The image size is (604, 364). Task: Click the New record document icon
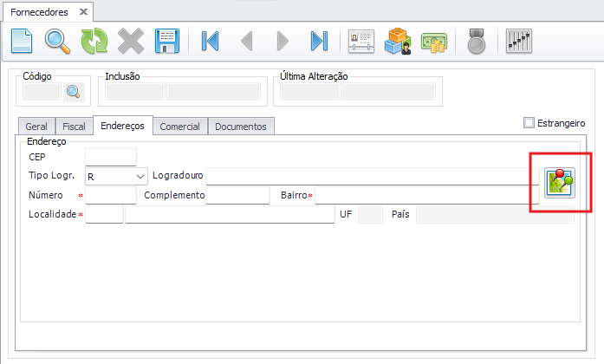coord(22,41)
